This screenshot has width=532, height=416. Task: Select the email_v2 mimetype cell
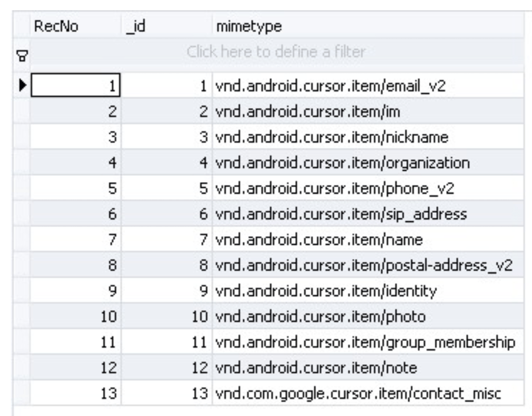pyautogui.click(x=369, y=85)
